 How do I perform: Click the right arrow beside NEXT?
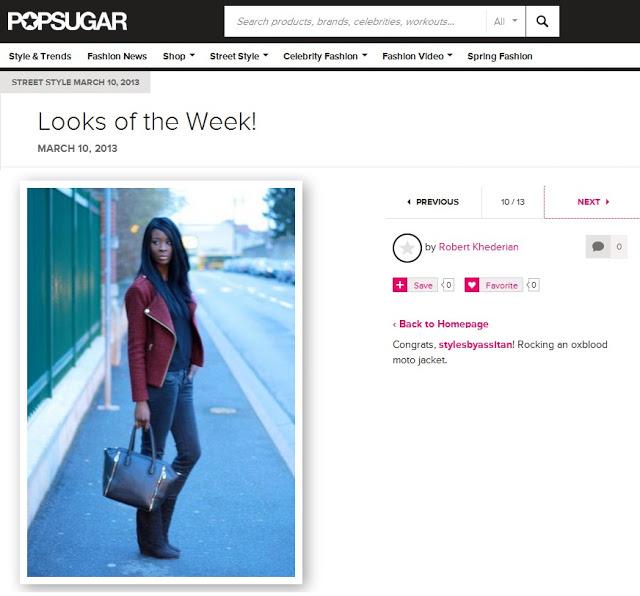607,202
